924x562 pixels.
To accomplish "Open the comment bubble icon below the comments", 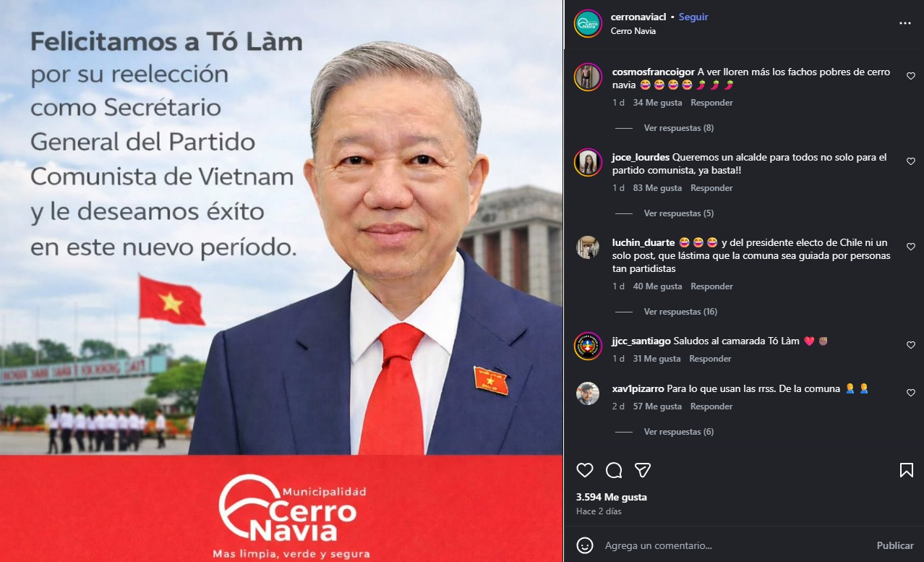I will [x=614, y=470].
